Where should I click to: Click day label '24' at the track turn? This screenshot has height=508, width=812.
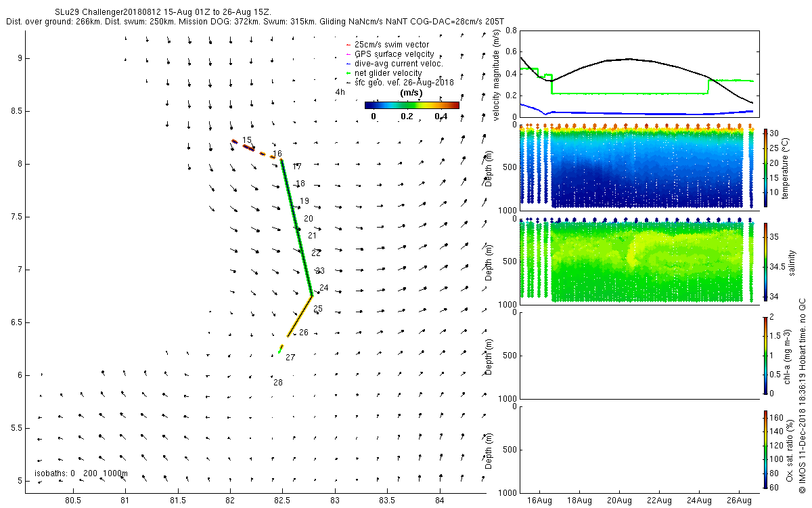tap(324, 288)
